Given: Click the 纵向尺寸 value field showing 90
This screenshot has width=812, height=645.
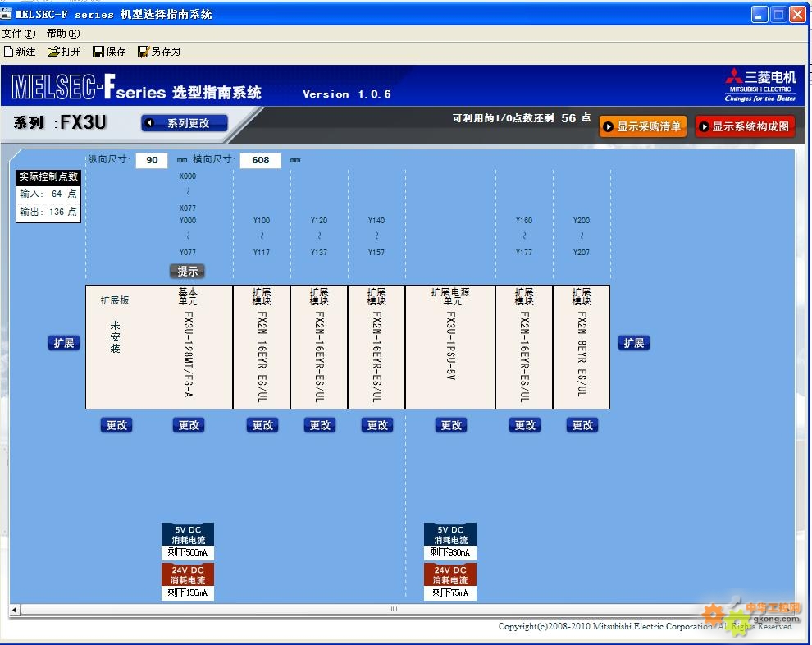Looking at the screenshot, I should click(x=152, y=160).
